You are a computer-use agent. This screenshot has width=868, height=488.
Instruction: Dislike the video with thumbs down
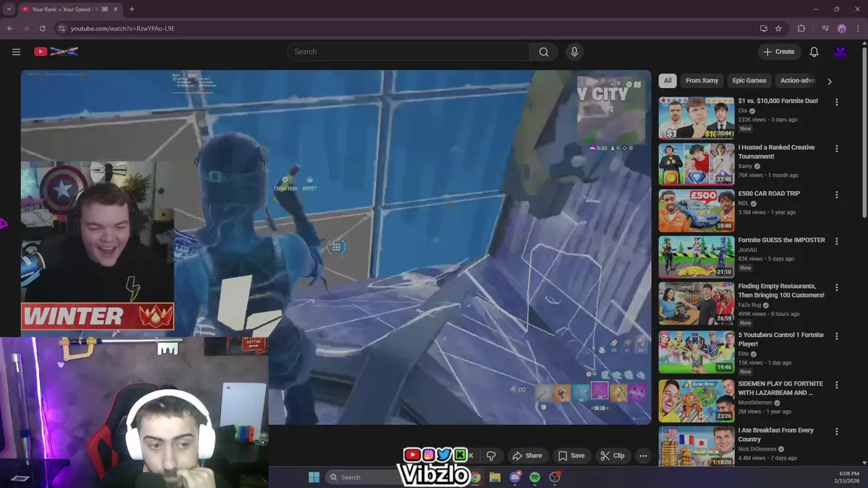pos(491,455)
